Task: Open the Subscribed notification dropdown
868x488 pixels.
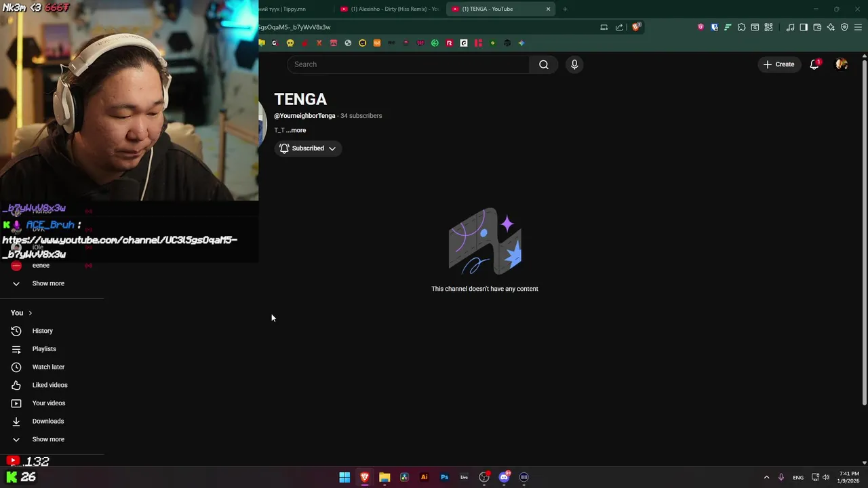Action: point(308,148)
